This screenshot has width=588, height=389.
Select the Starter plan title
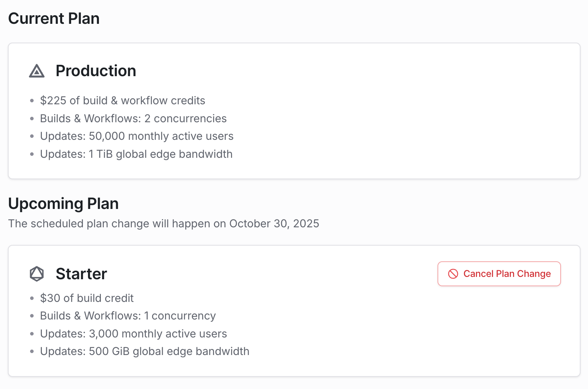click(x=81, y=274)
